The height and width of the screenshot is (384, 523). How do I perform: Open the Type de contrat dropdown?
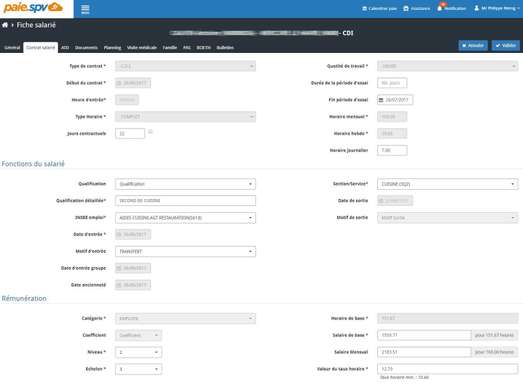(x=185, y=66)
